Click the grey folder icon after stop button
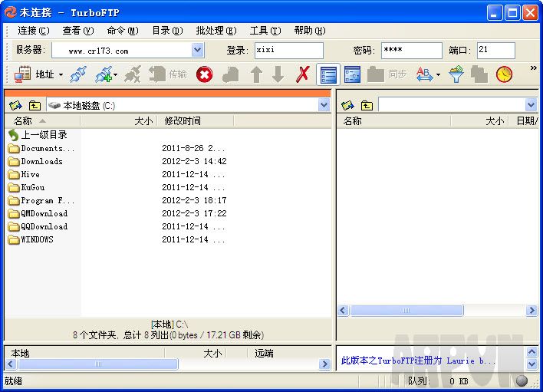This screenshot has height=392, width=543. tap(231, 74)
